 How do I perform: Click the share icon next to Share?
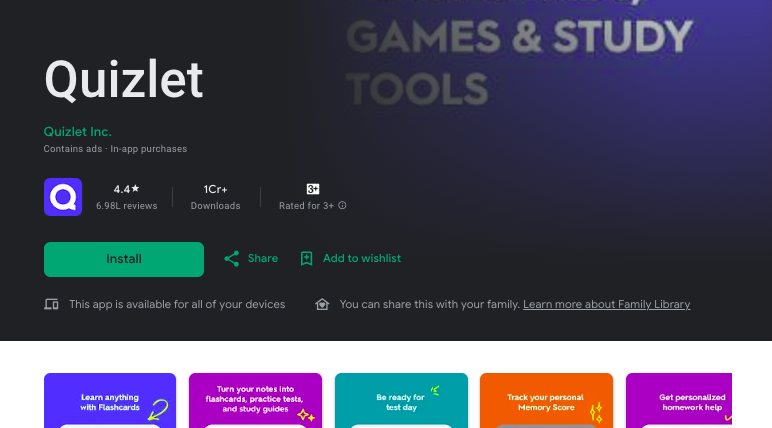pyautogui.click(x=231, y=259)
